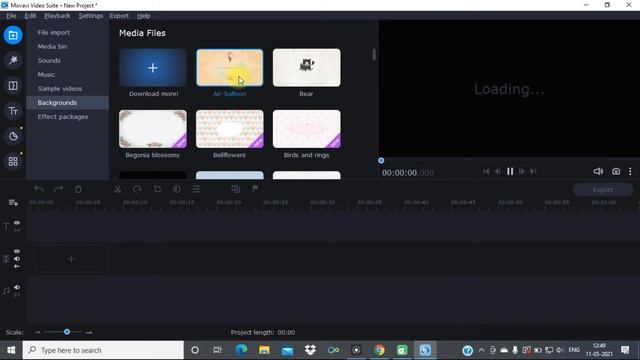
Task: Open Clip properties list icon
Action: coord(196,189)
